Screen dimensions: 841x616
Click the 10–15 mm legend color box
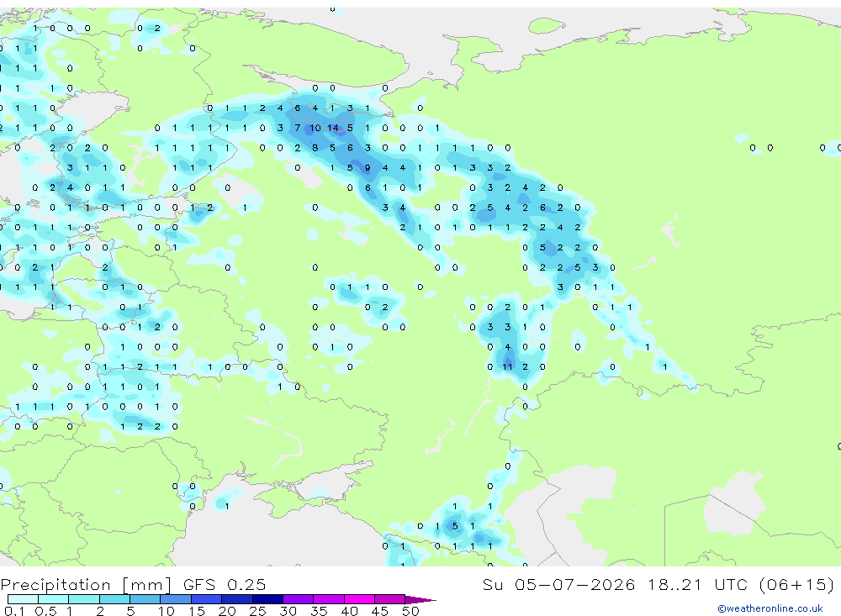176,599
